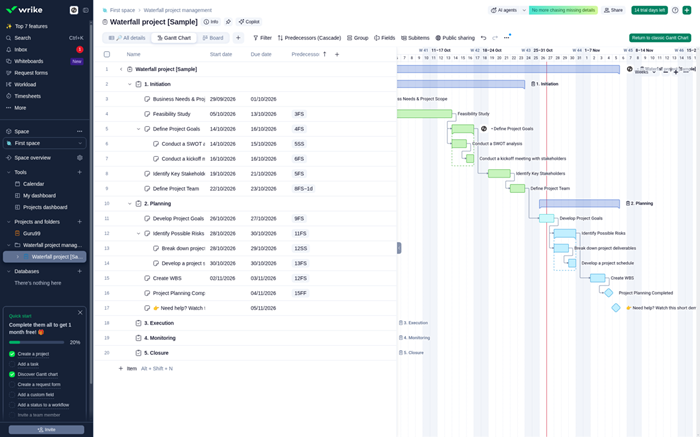700x437 pixels.
Task: Collapse Define Project Goals subtasks
Action: point(138,129)
